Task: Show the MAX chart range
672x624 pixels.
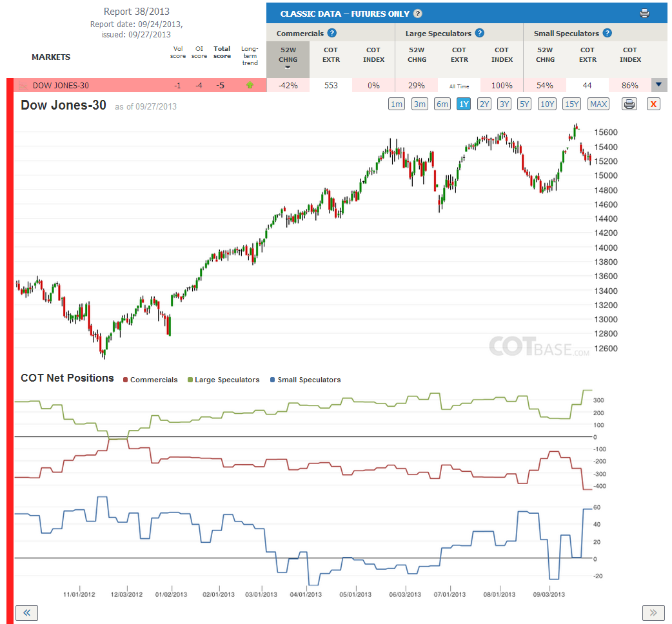Action: pyautogui.click(x=598, y=104)
